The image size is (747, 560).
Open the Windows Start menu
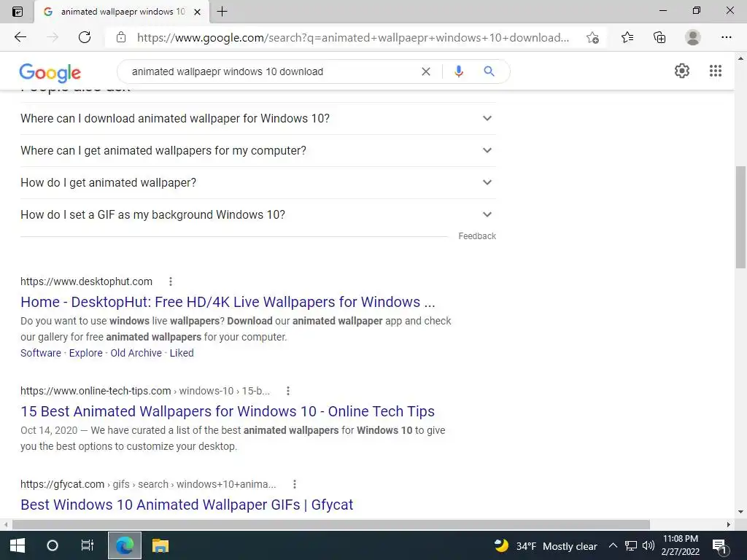coord(18,545)
